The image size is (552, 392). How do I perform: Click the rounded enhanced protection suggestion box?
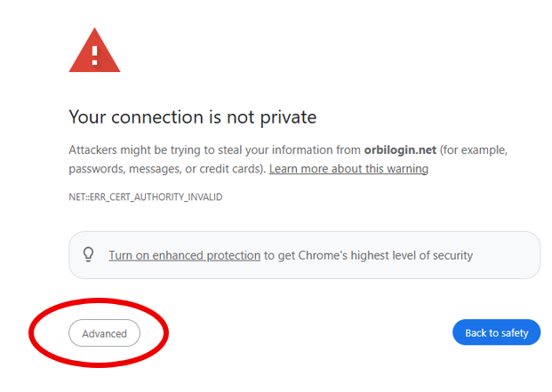point(305,255)
